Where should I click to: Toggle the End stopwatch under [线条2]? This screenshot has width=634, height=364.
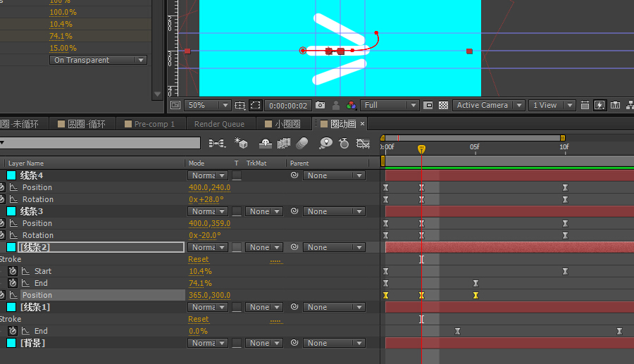(x=13, y=283)
